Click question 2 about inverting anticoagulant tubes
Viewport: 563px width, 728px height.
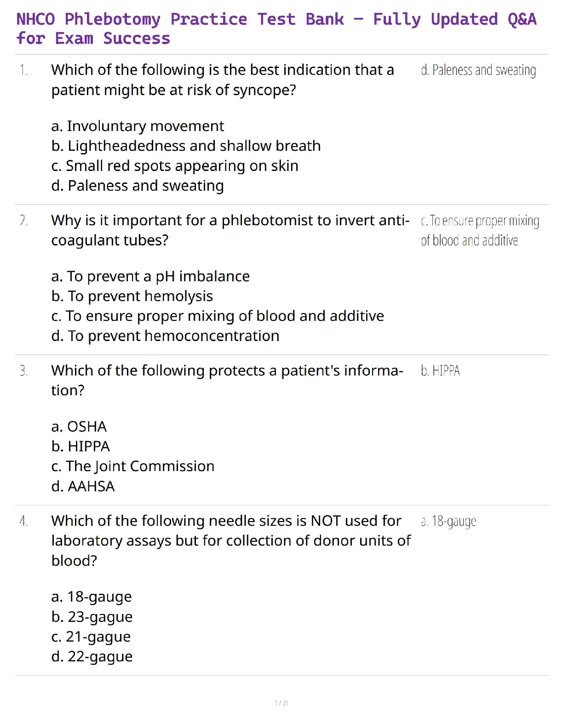(x=230, y=230)
